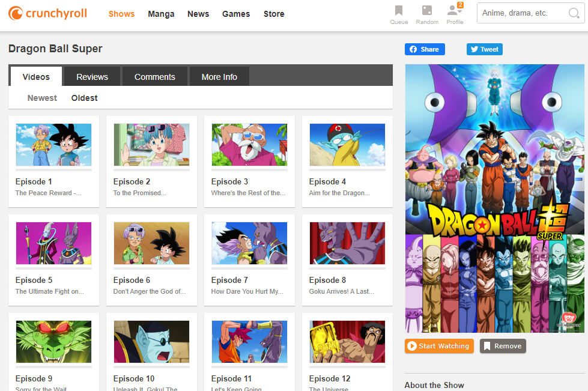Open the Queue bookmark icon

(x=399, y=10)
